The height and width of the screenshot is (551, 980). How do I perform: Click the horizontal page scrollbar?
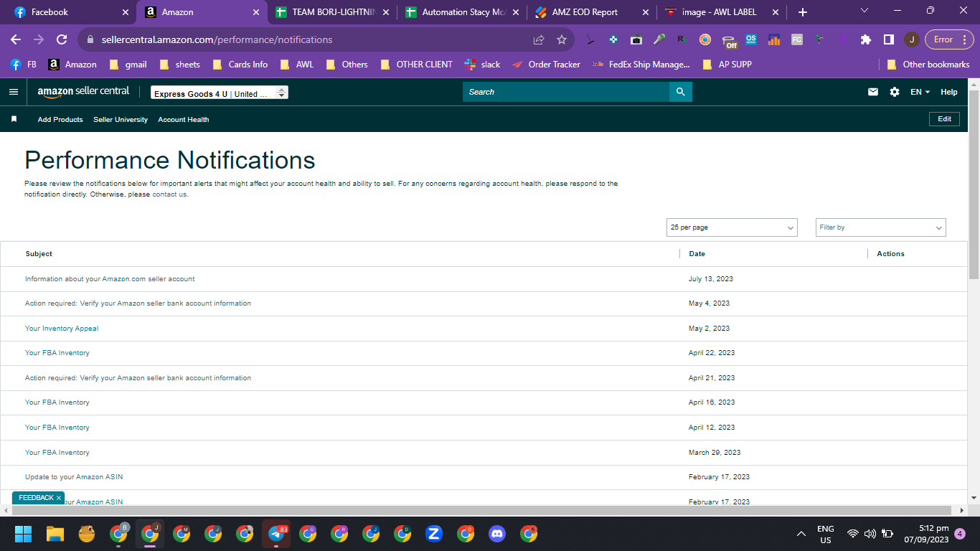point(482,511)
